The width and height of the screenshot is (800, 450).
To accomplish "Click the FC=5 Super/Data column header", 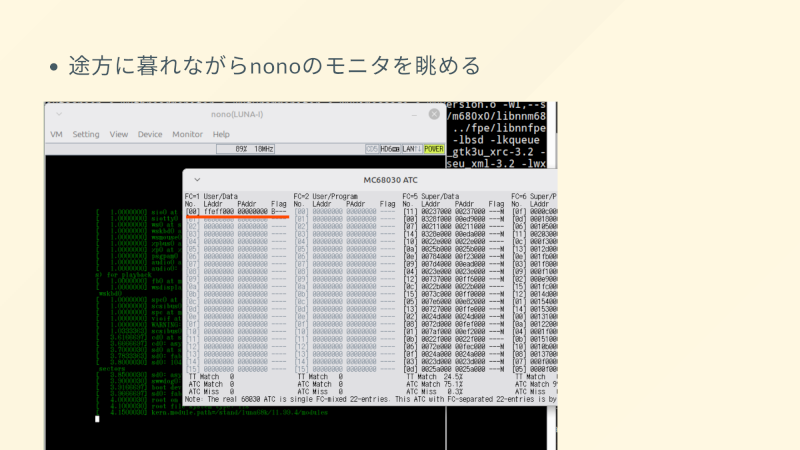I will point(431,196).
